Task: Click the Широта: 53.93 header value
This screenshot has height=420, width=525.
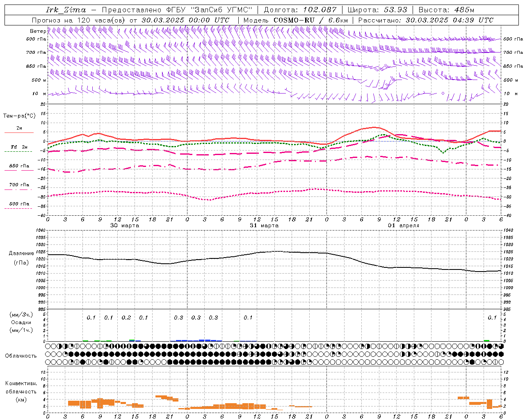Action: (x=378, y=10)
